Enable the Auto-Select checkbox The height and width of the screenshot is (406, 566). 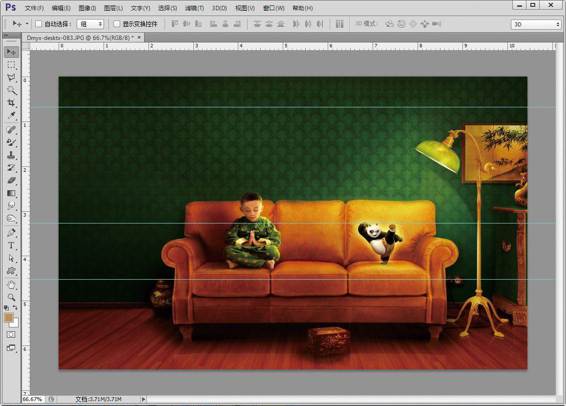[39, 24]
